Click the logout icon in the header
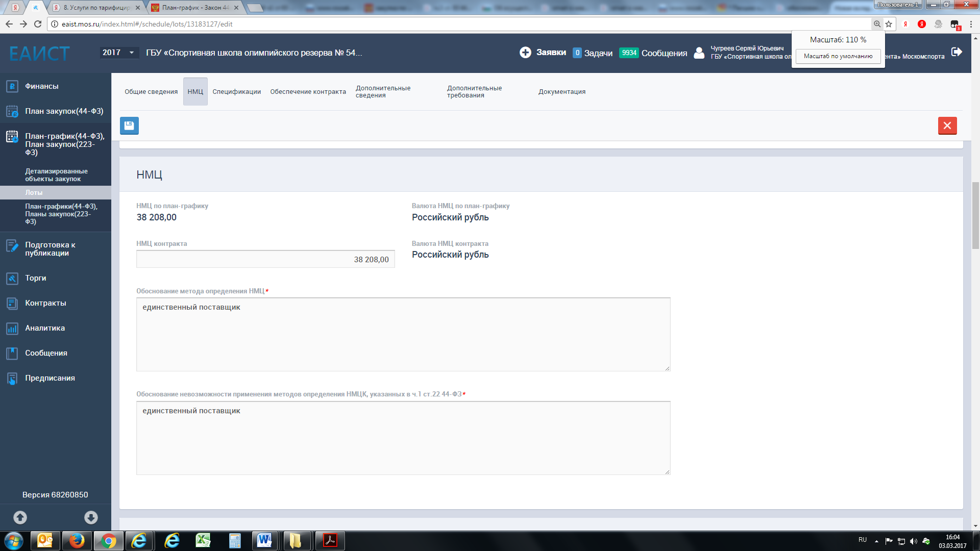This screenshot has width=980, height=551. [x=957, y=52]
